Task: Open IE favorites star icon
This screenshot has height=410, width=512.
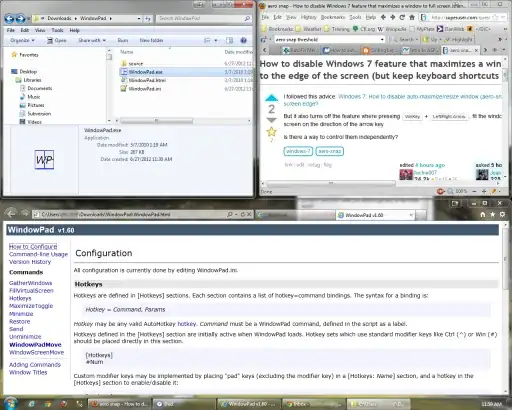Action: pyautogui.click(x=492, y=215)
